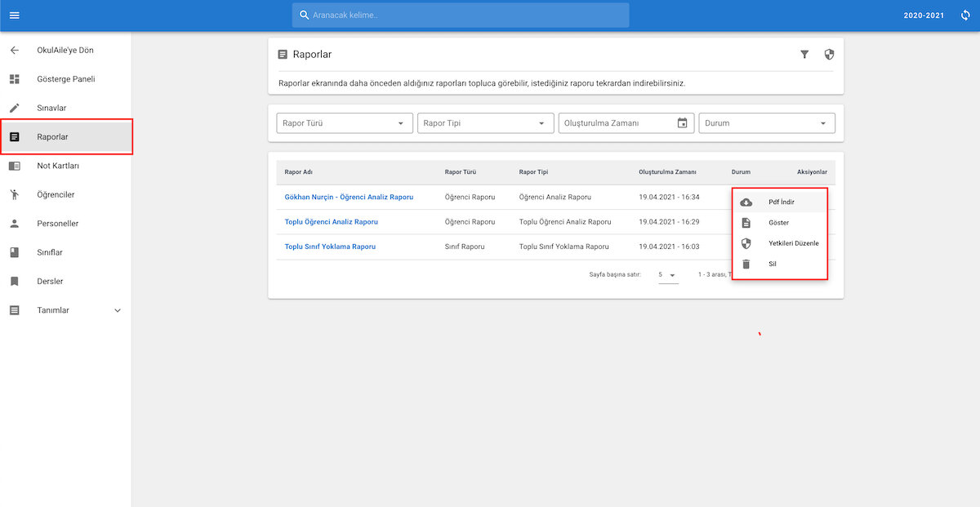Click the Öğrenciler sidebar icon

click(14, 194)
